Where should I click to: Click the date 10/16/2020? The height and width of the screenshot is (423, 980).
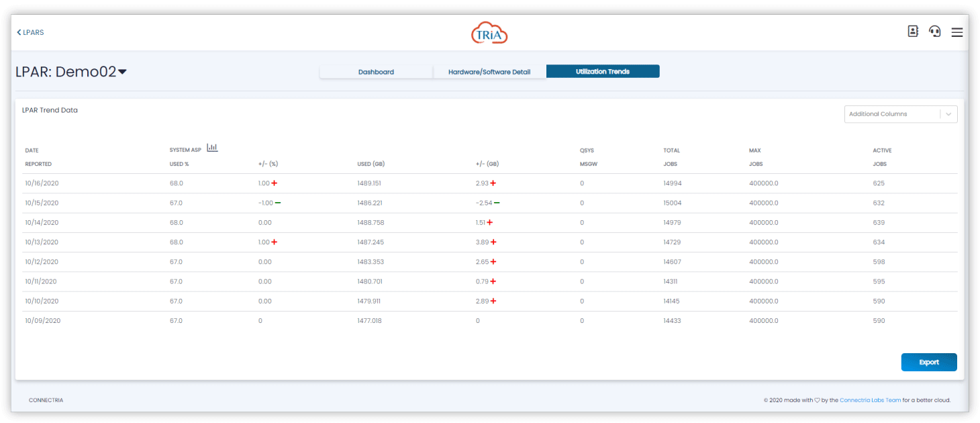click(42, 183)
